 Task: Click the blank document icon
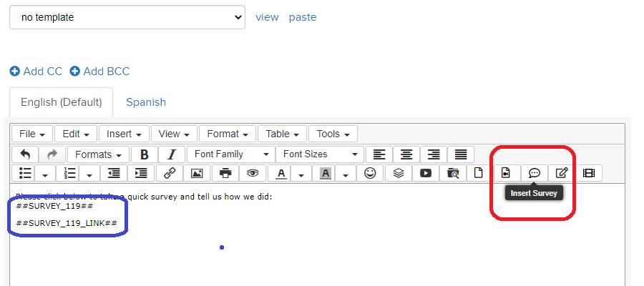479,173
